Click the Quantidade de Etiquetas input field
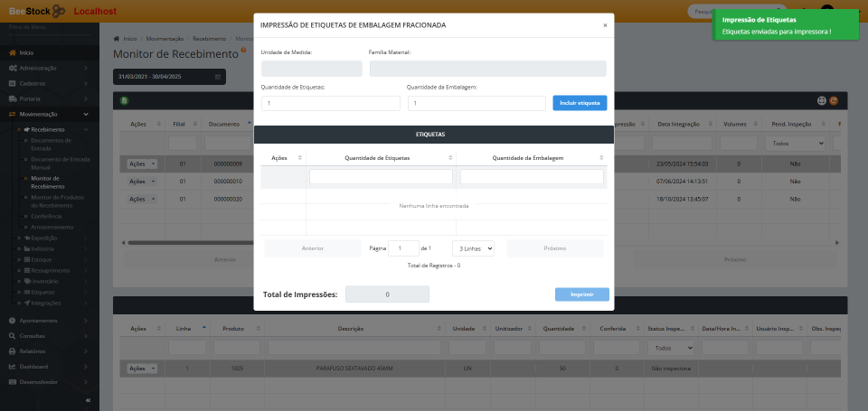868x411 pixels. point(331,104)
